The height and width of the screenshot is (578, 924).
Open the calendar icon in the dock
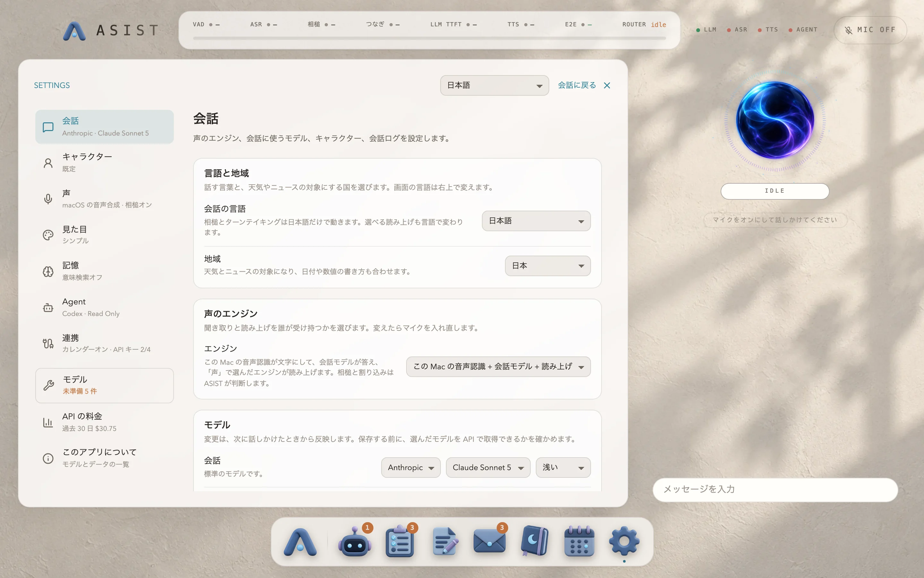tap(579, 541)
